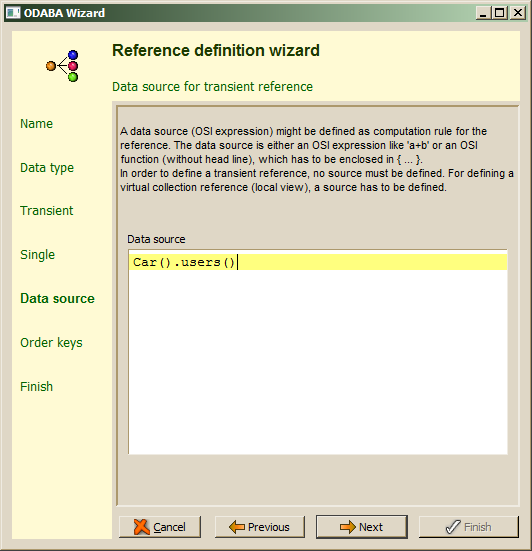Click the right arrow icon on Next

click(348, 527)
